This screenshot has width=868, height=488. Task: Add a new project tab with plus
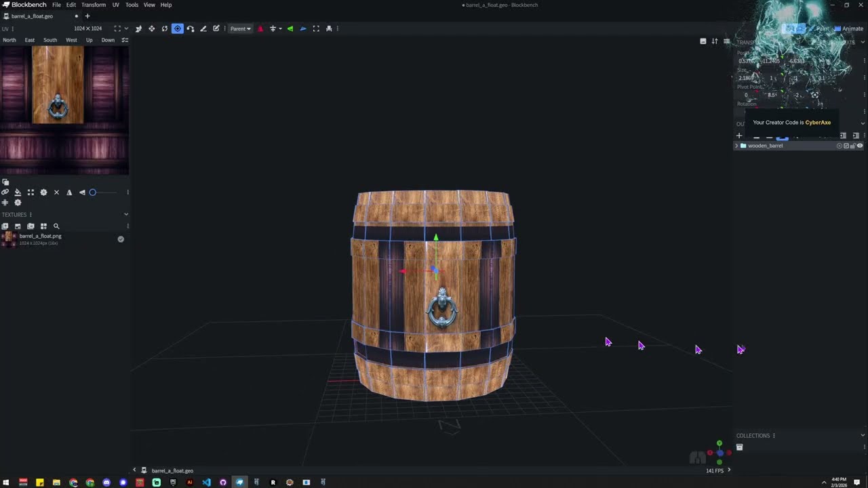tap(87, 16)
